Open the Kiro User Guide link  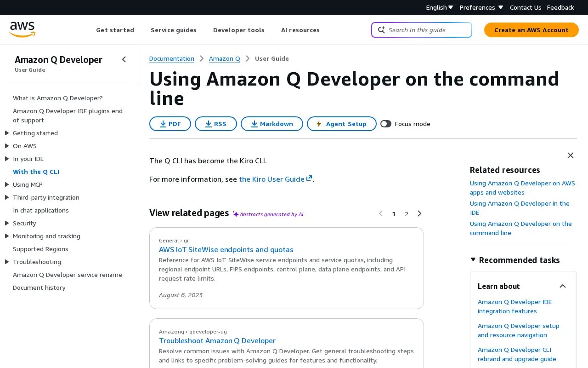(x=276, y=179)
